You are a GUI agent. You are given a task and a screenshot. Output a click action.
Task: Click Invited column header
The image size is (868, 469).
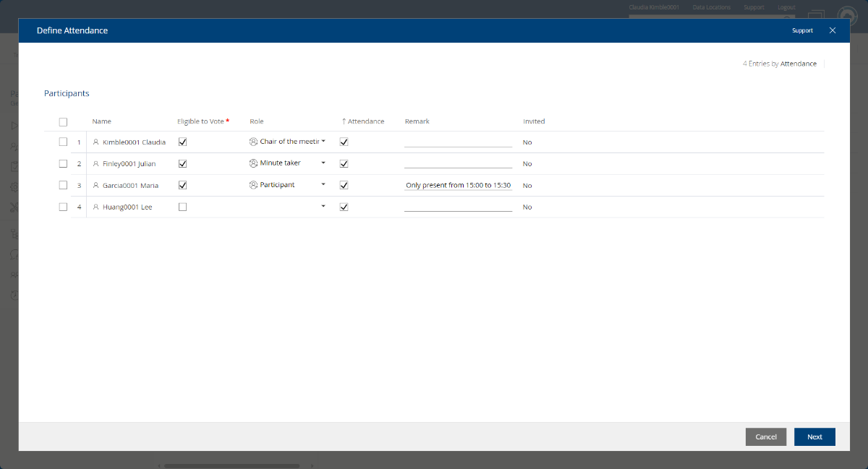[x=534, y=121]
